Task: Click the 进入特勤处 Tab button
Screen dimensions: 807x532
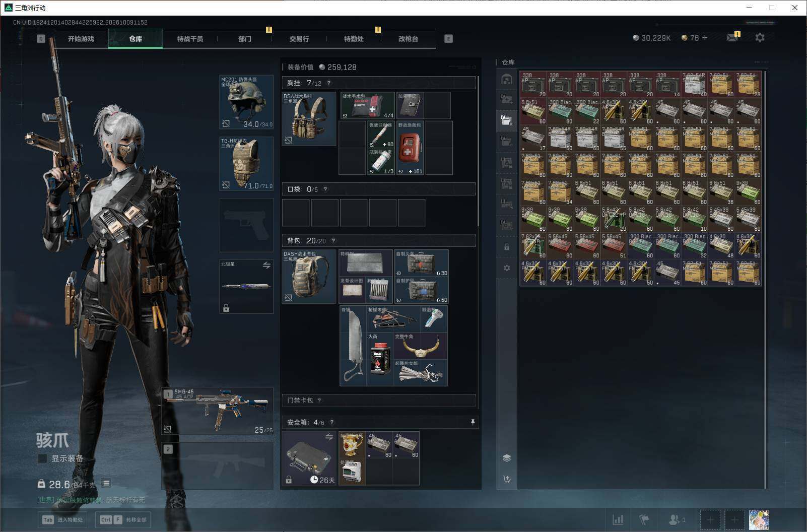Action: pyautogui.click(x=62, y=519)
